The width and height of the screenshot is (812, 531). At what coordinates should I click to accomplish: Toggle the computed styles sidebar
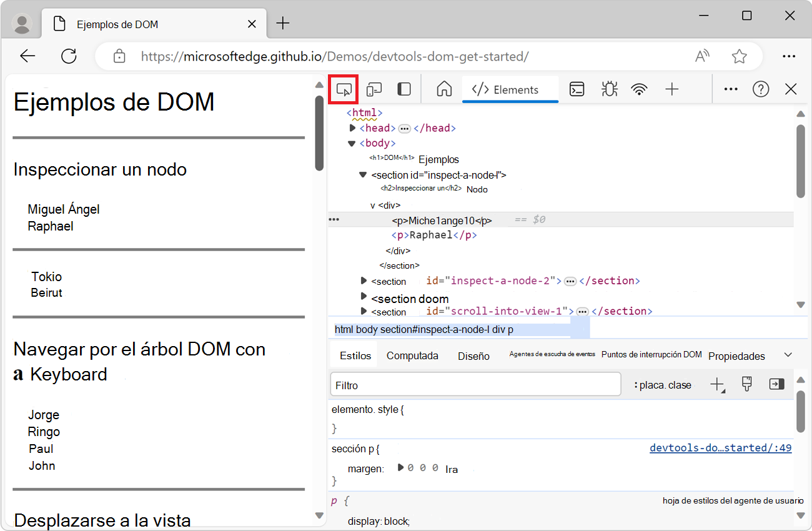point(776,384)
